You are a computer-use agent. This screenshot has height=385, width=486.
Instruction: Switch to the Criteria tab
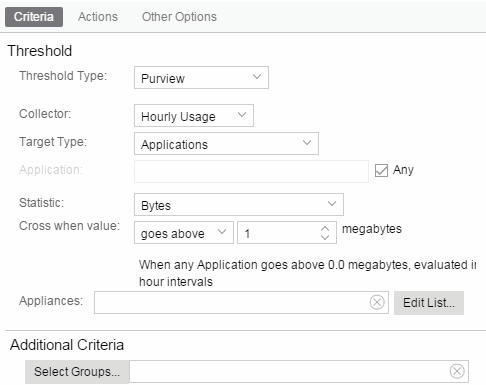[x=34, y=17]
